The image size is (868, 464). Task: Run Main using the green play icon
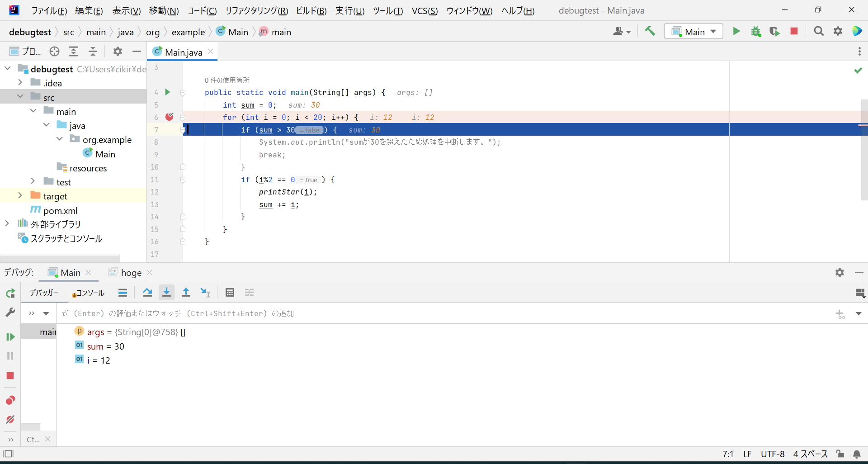point(736,31)
